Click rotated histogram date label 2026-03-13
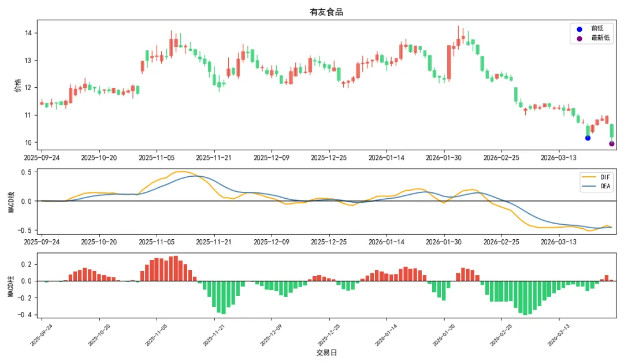Screen dimensions: 624x364 coord(558,335)
